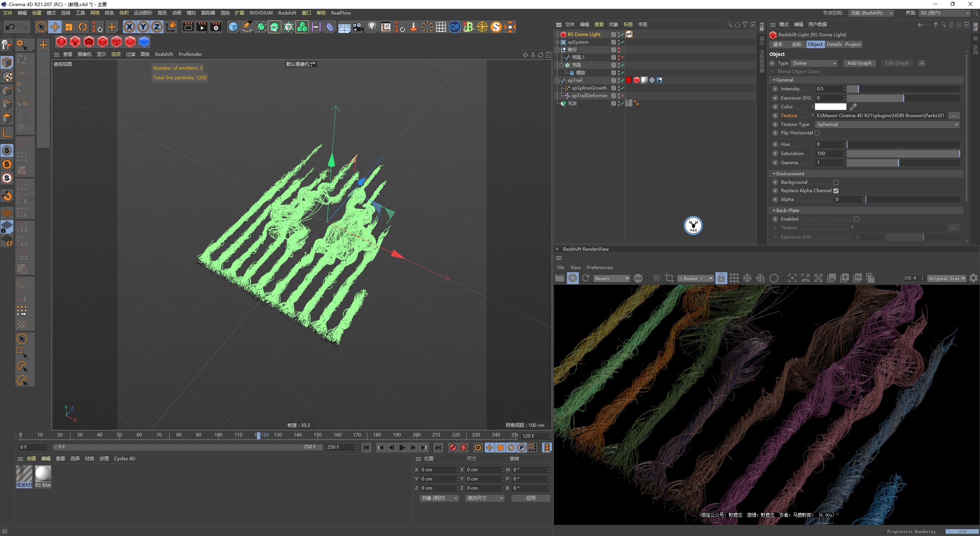Open the light Type Dome dropdown

tap(814, 63)
